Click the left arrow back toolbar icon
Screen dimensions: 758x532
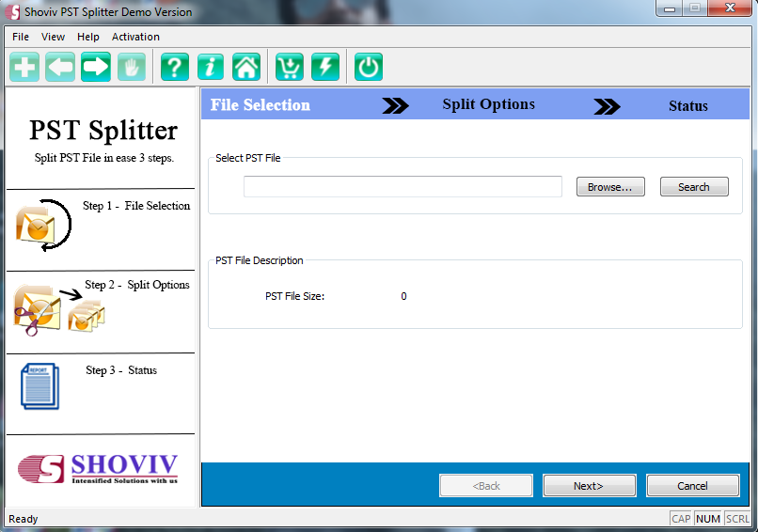tap(60, 68)
